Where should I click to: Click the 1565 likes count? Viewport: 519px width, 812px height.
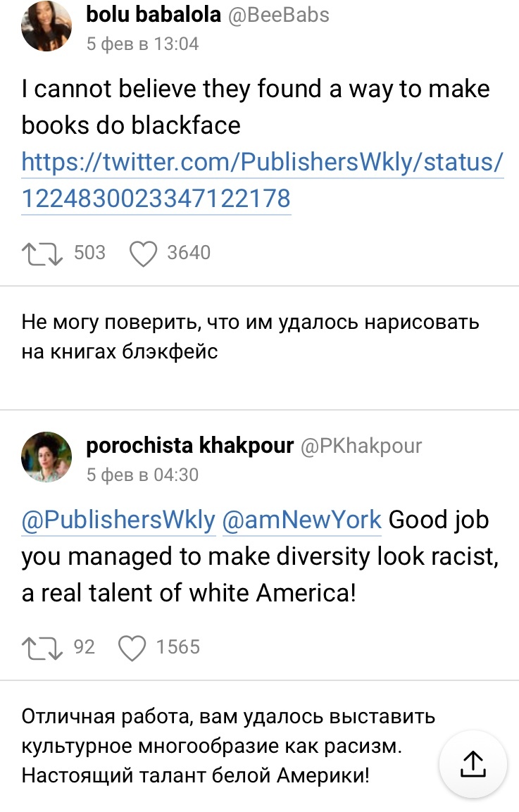click(x=178, y=647)
